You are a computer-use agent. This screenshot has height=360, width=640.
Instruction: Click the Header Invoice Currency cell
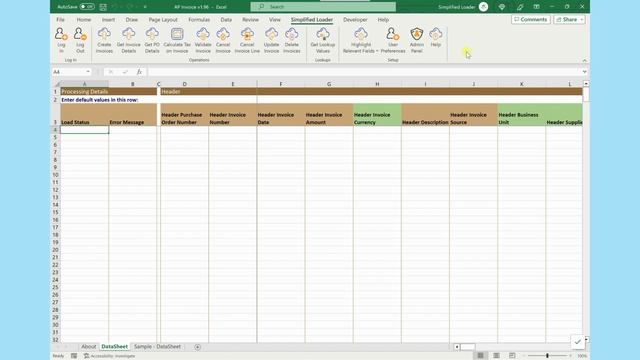click(x=377, y=115)
